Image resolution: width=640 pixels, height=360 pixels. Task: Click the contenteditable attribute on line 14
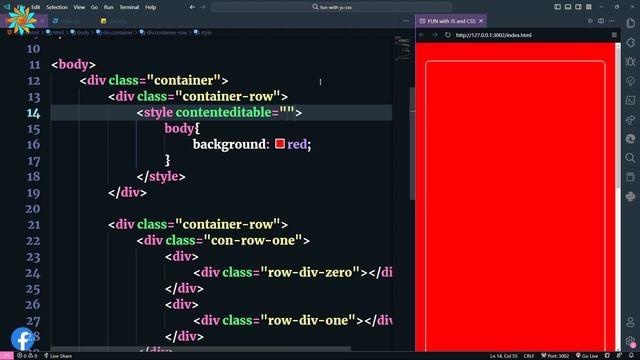point(223,112)
